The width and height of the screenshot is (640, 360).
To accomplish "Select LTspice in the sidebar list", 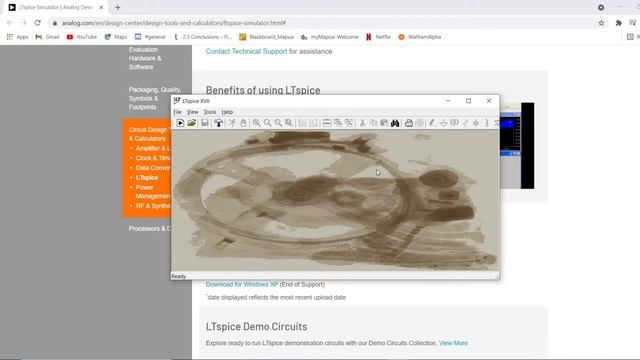I will (147, 178).
